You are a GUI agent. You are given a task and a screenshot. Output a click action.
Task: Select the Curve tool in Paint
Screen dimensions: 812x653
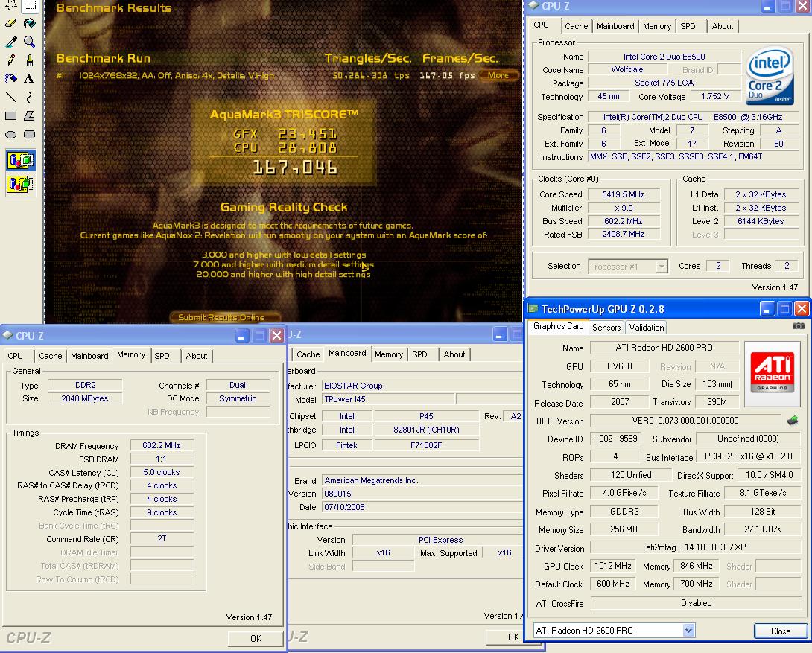[x=30, y=98]
